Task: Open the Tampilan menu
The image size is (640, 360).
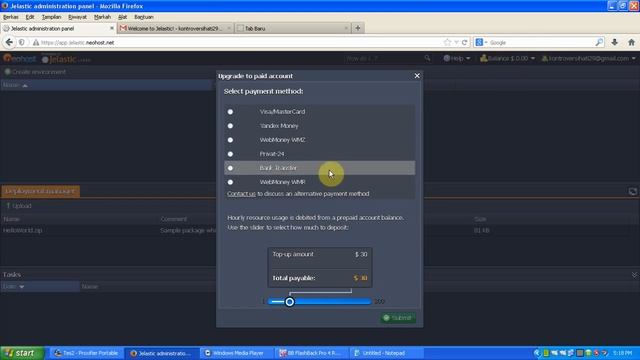Action: (51, 17)
